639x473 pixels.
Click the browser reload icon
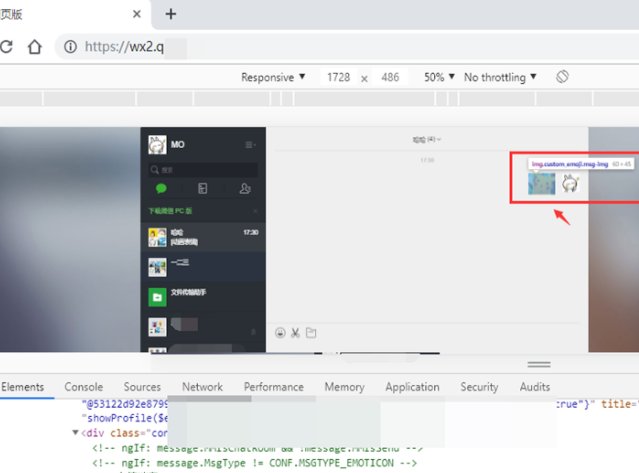point(6,46)
